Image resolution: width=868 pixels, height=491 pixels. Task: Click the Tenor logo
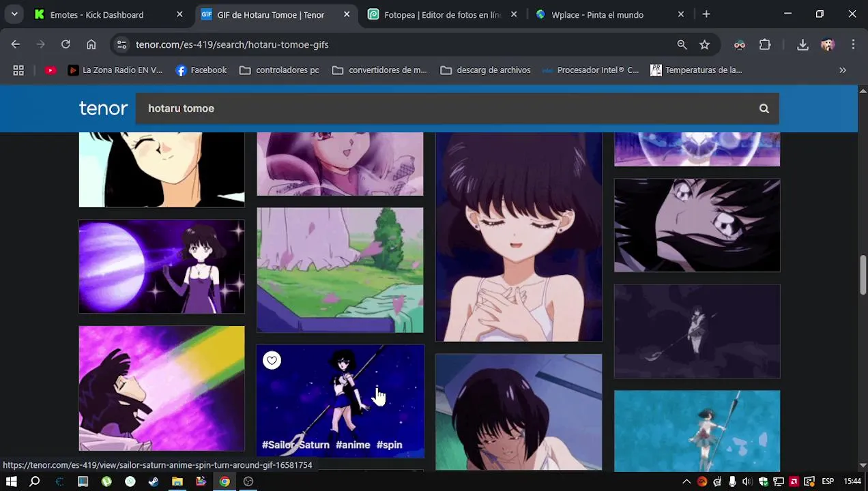[x=103, y=108]
